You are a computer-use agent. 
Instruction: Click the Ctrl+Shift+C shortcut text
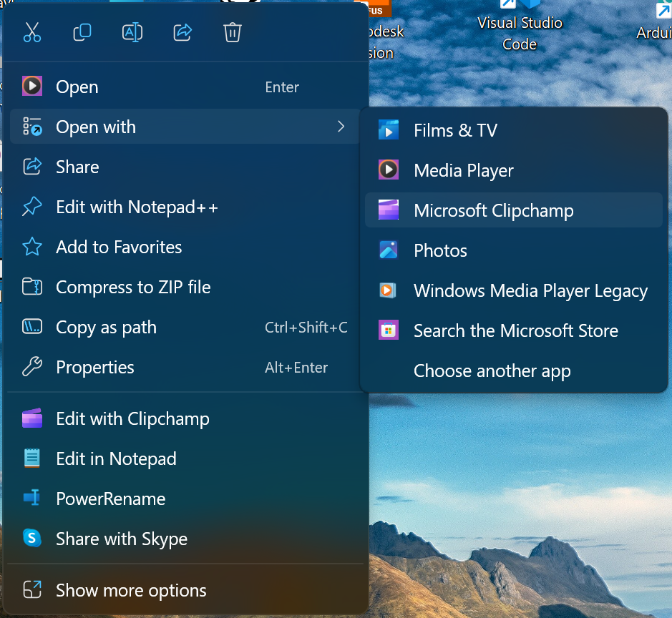(x=306, y=328)
